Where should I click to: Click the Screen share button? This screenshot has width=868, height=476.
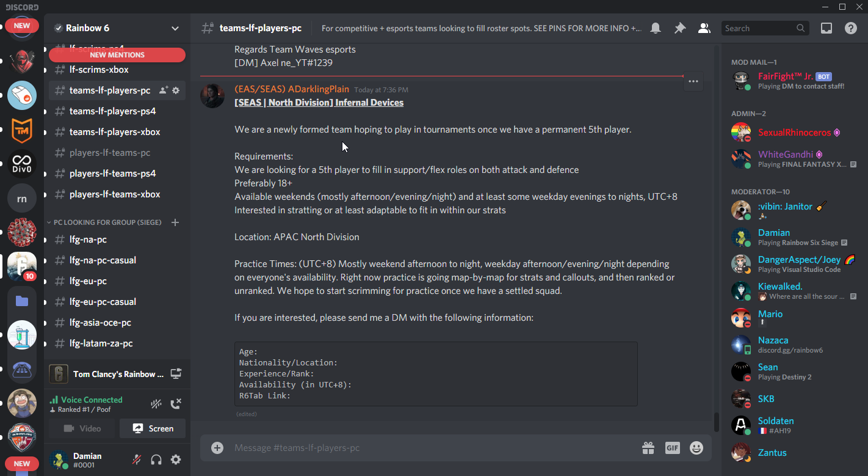[x=153, y=428]
